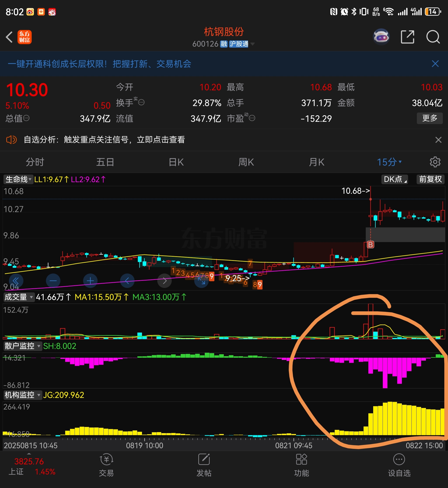Image resolution: width=448 pixels, height=488 pixels.
Task: Go back with the left arrow
Action: 9,37
